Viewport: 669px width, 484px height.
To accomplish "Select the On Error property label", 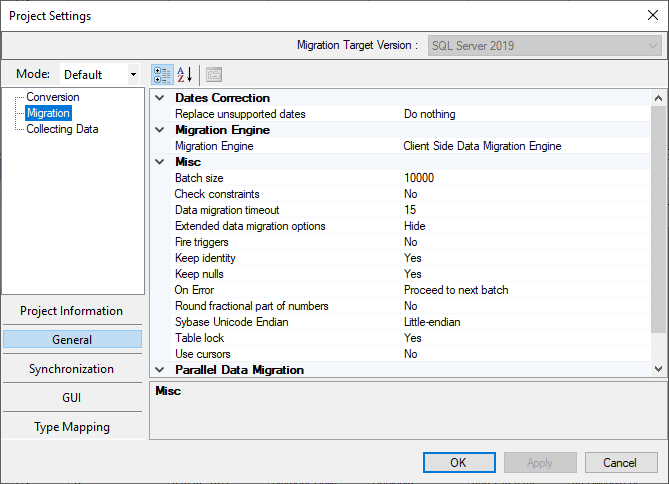I will point(195,290).
